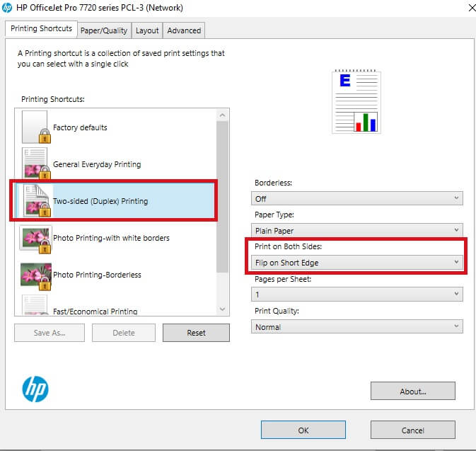The height and width of the screenshot is (451, 476).
Task: Click the blue HP logo in dialog
Action: click(x=35, y=389)
